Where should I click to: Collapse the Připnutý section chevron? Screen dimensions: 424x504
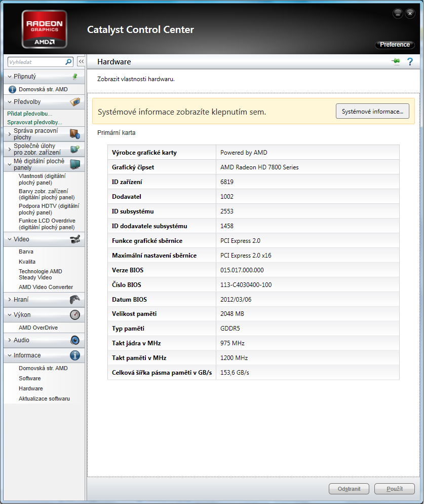pyautogui.click(x=10, y=77)
